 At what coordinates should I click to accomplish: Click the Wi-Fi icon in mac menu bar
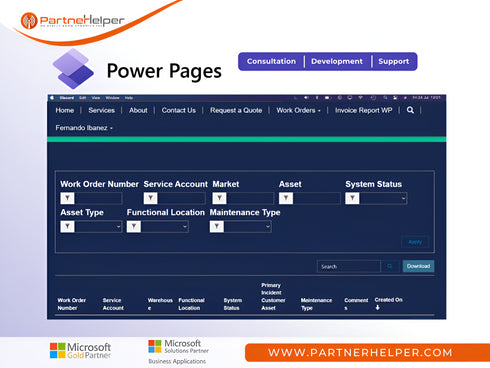360,98
